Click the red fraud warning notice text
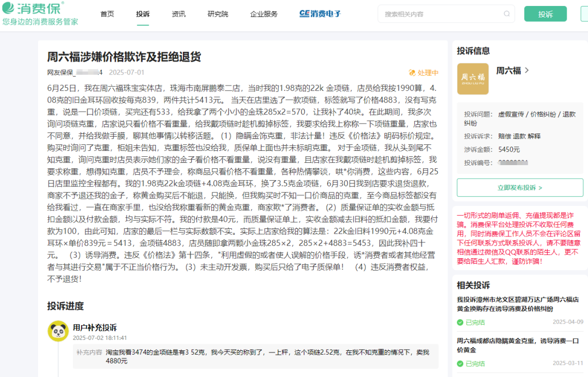The image size is (588, 377). click(519, 238)
